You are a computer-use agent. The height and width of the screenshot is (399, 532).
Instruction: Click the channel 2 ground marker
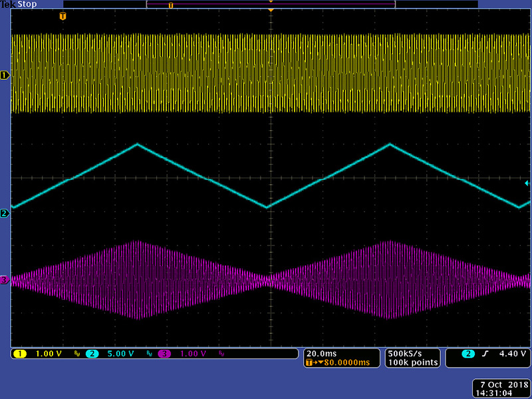coord(5,213)
